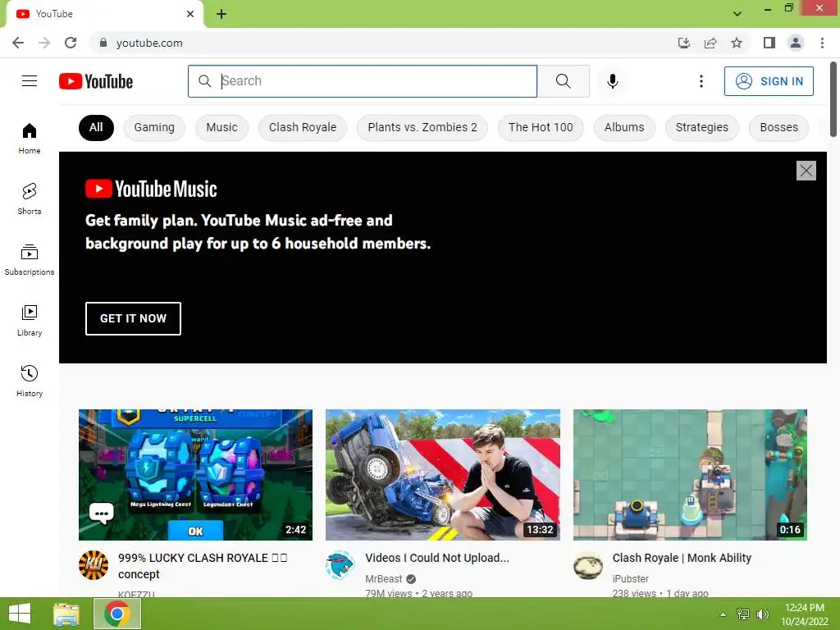
Task: Show hidden system tray icons
Action: click(723, 614)
